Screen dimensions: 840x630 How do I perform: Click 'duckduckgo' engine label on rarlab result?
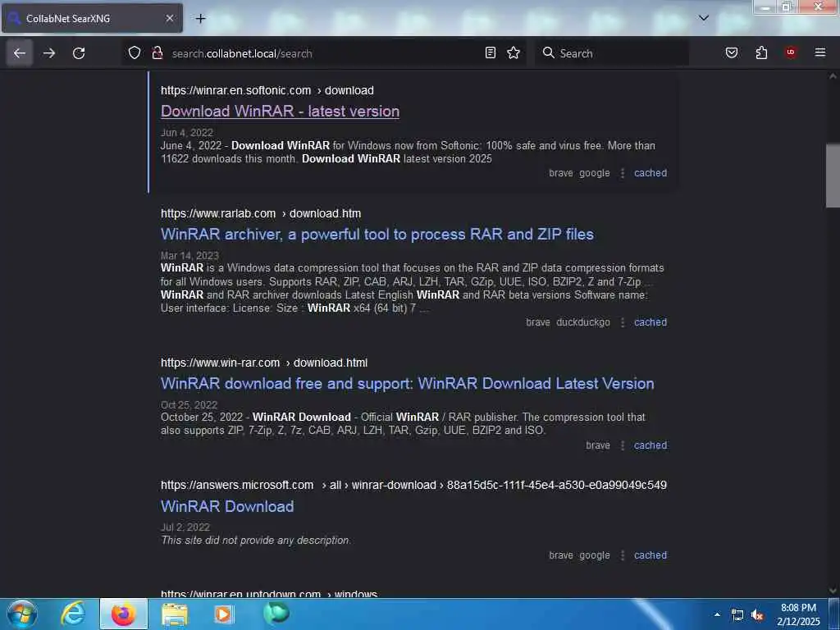583,322
